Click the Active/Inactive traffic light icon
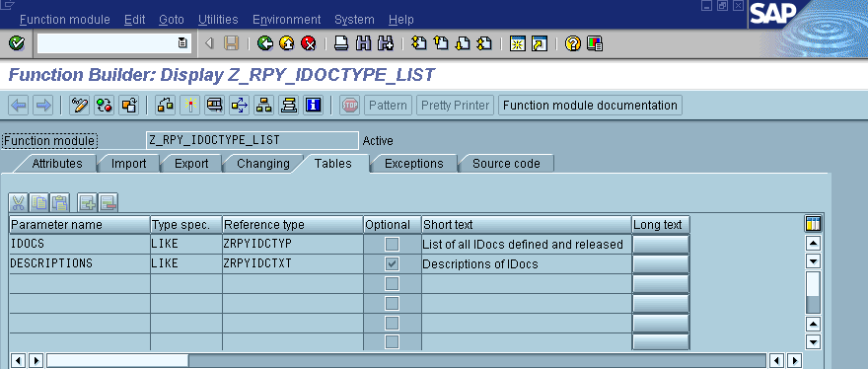868x369 pixels. point(105,106)
